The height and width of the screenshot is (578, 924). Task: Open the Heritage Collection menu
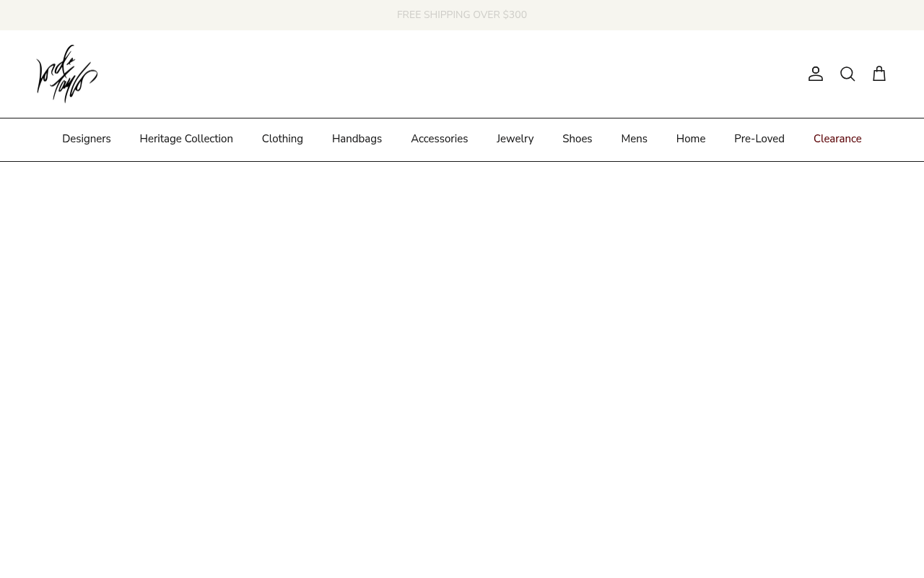coord(186,139)
